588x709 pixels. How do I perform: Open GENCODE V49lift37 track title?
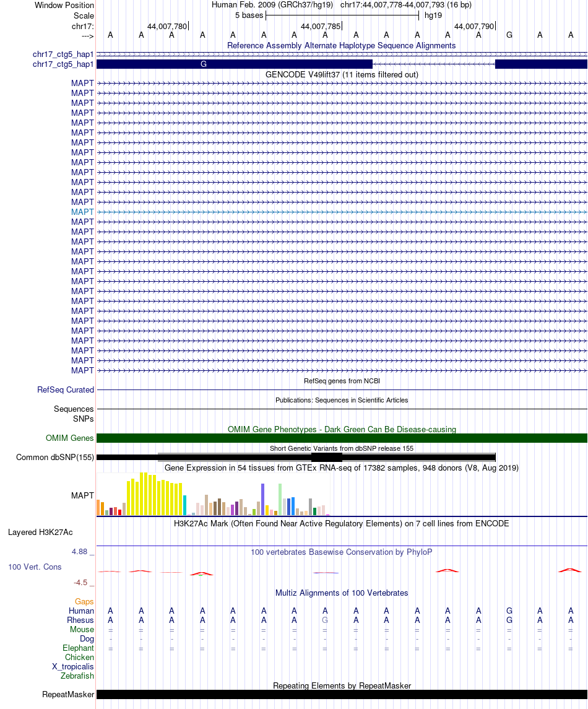tap(342, 74)
